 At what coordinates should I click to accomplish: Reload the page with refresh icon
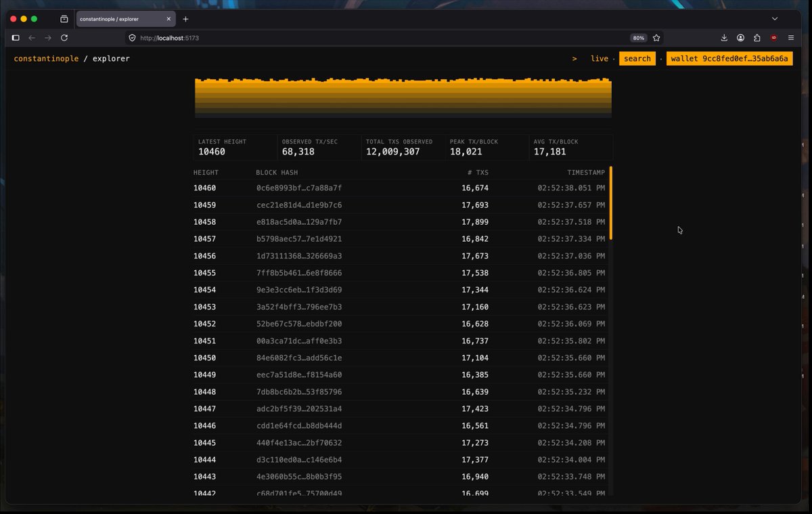click(64, 38)
